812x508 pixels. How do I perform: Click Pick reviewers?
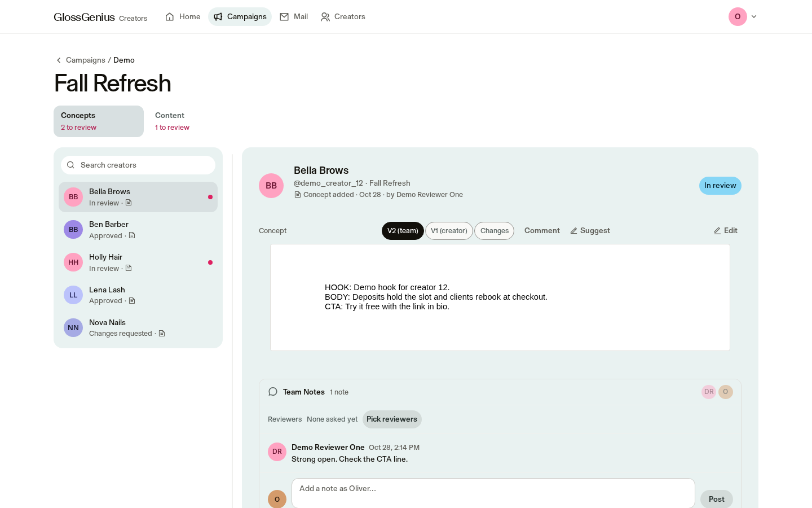(x=392, y=419)
